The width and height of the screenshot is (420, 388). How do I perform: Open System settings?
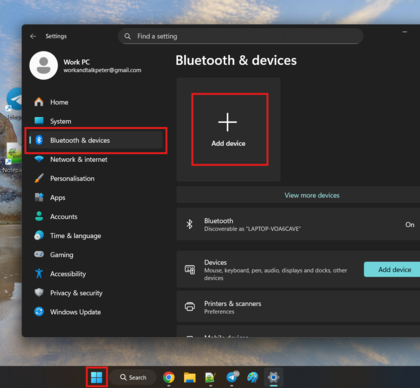(96, 121)
